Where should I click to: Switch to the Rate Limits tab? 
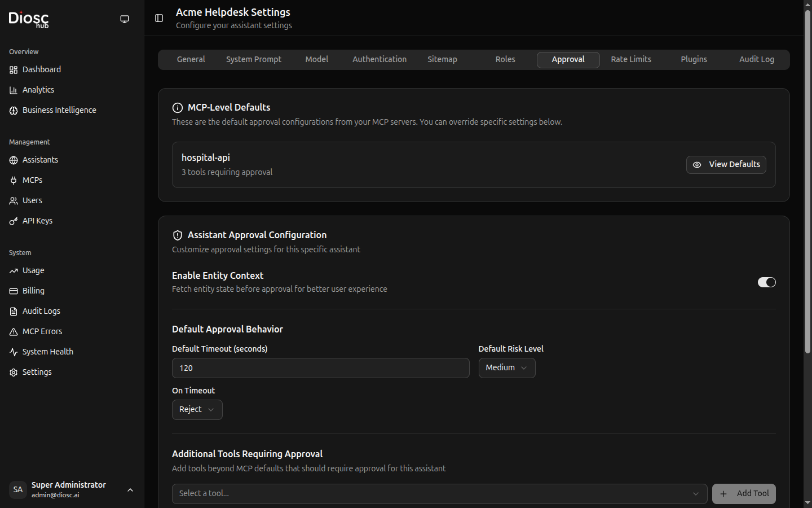point(630,60)
